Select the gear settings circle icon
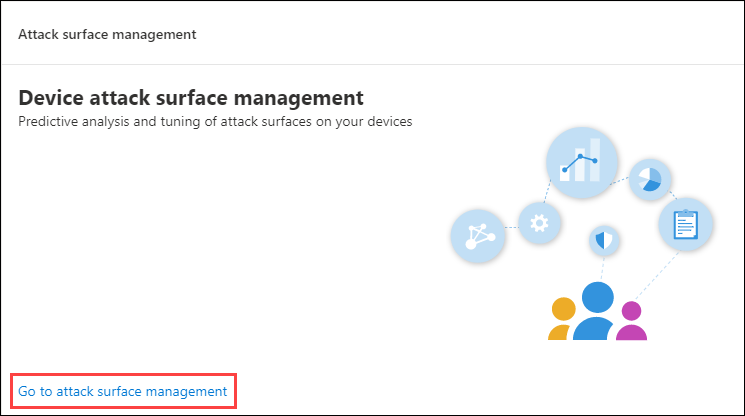The height and width of the screenshot is (416, 745). [539, 223]
